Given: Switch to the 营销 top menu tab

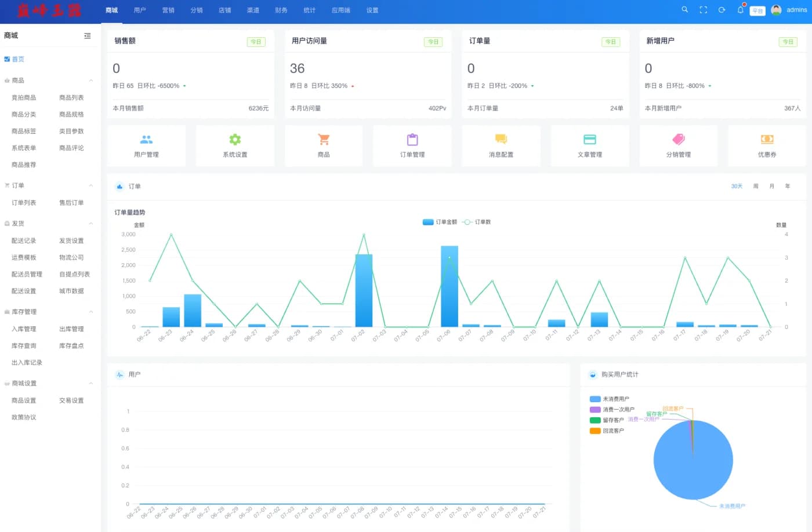Looking at the screenshot, I should point(168,10).
